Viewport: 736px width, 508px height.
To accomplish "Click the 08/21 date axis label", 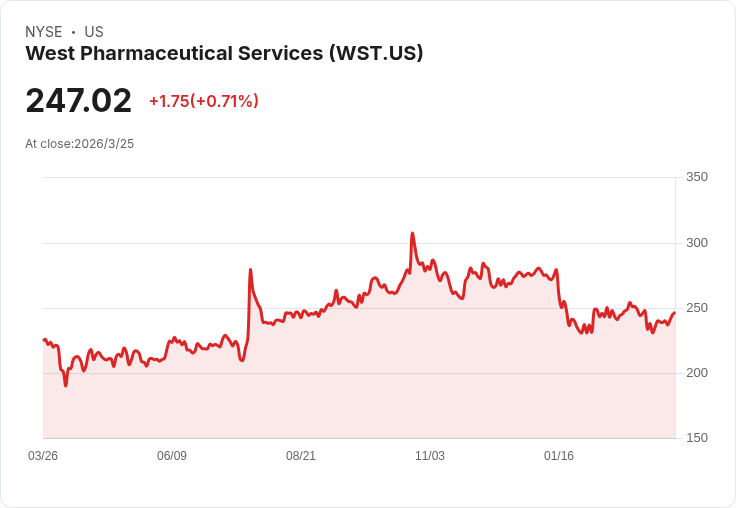I will tap(301, 455).
